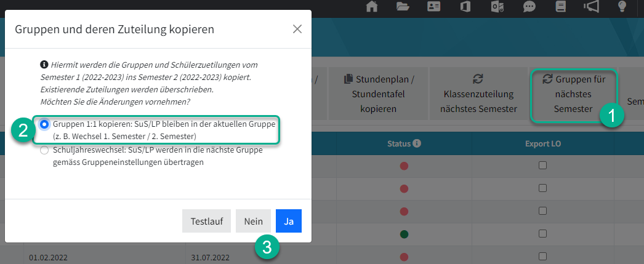Click the green status dot
644x264 pixels.
click(404, 234)
